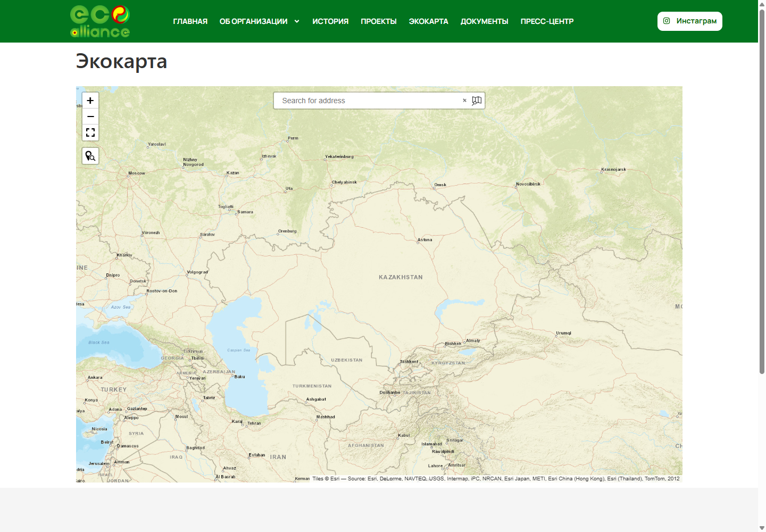Click the Caspian Sea label

click(239, 350)
